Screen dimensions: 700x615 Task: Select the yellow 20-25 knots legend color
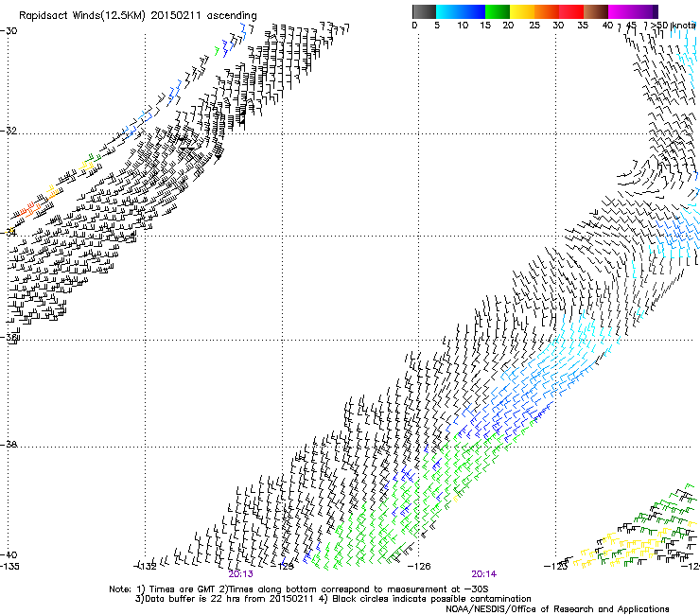[522, 11]
